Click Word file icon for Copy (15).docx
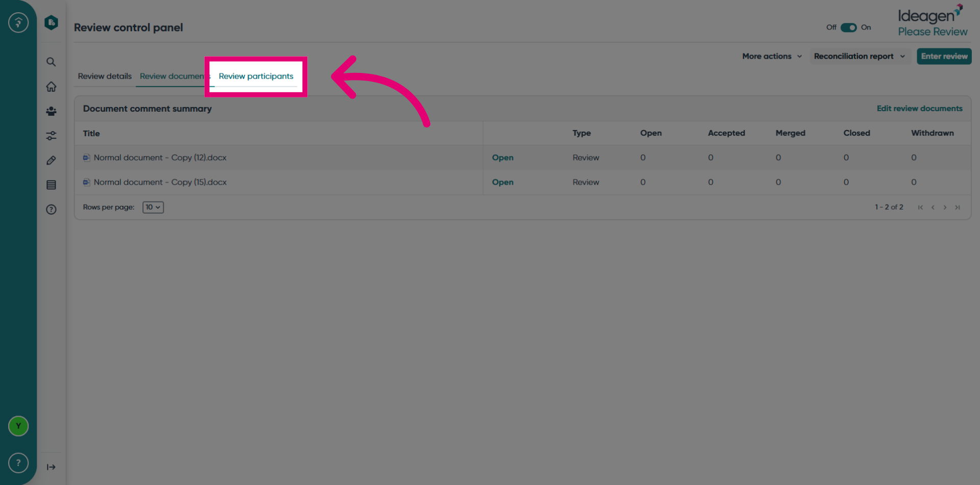This screenshot has width=980, height=485. (87, 182)
